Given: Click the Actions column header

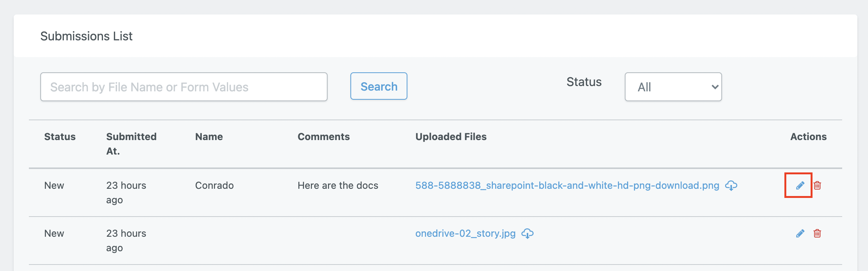Looking at the screenshot, I should (808, 137).
